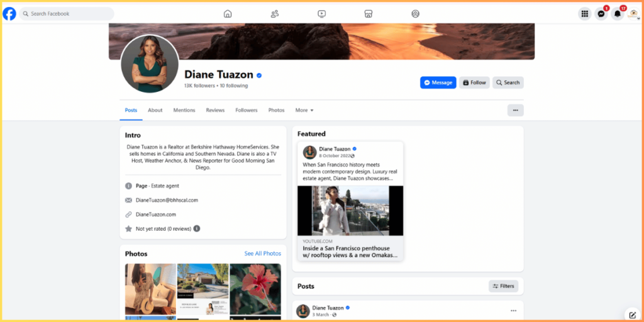Switch to the Reviews tab
This screenshot has height=322, width=644.
tap(215, 110)
